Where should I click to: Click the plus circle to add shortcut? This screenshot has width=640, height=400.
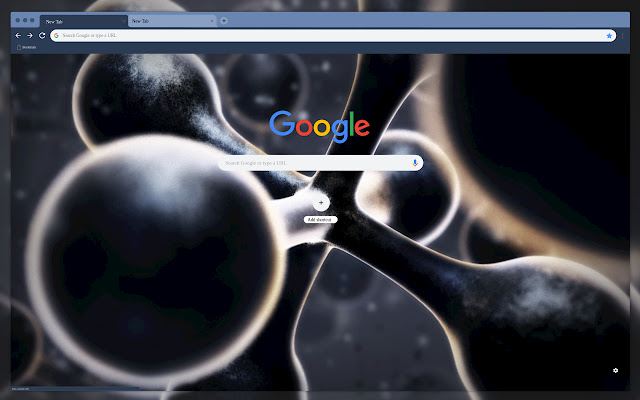click(321, 202)
